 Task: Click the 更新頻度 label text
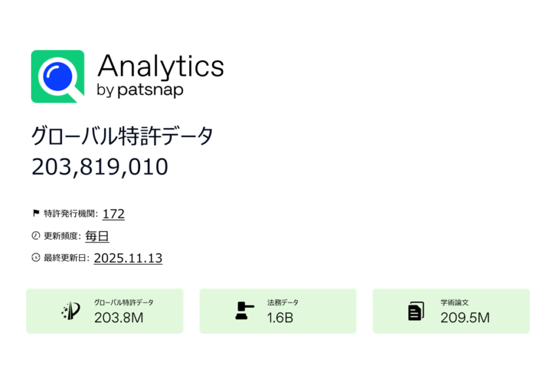click(62, 237)
